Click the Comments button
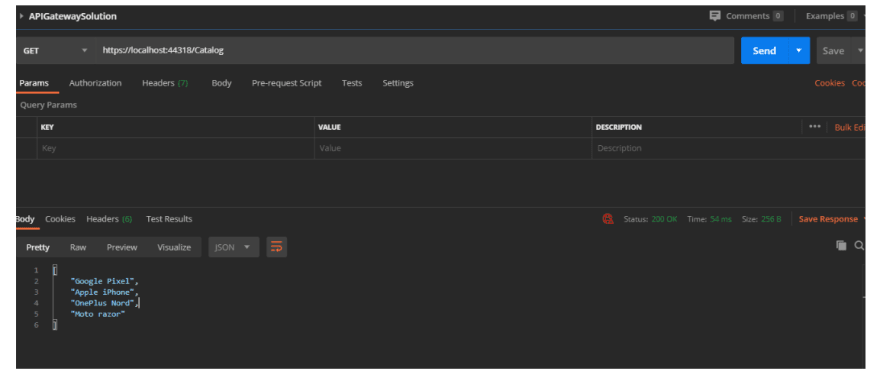Image resolution: width=880 pixels, height=381 pixels. point(746,16)
